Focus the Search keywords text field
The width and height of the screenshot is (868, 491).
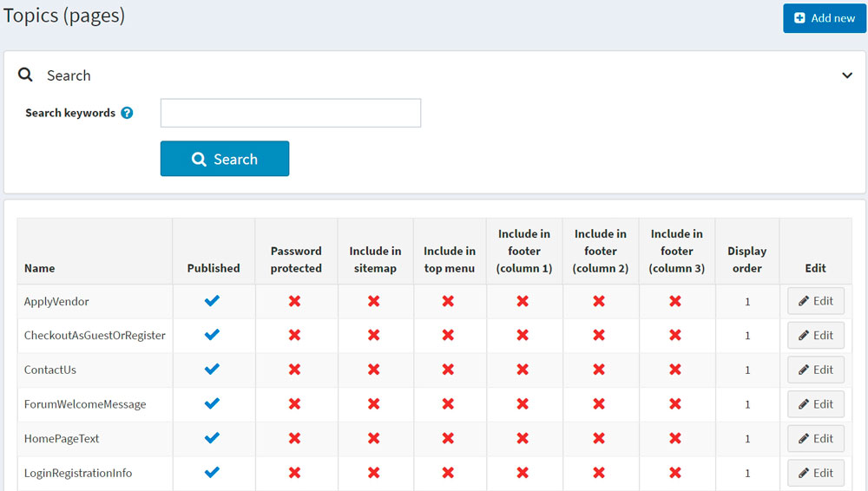tap(291, 113)
